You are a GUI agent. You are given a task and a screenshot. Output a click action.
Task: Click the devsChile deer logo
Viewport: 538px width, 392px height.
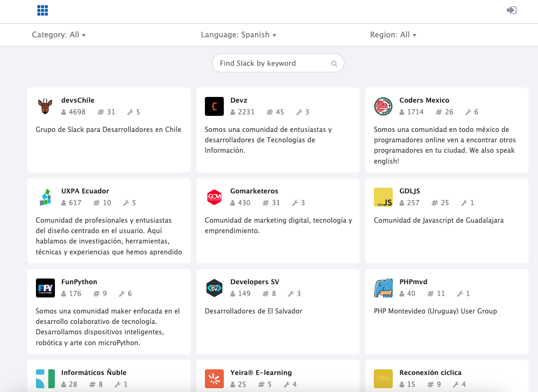tap(45, 106)
